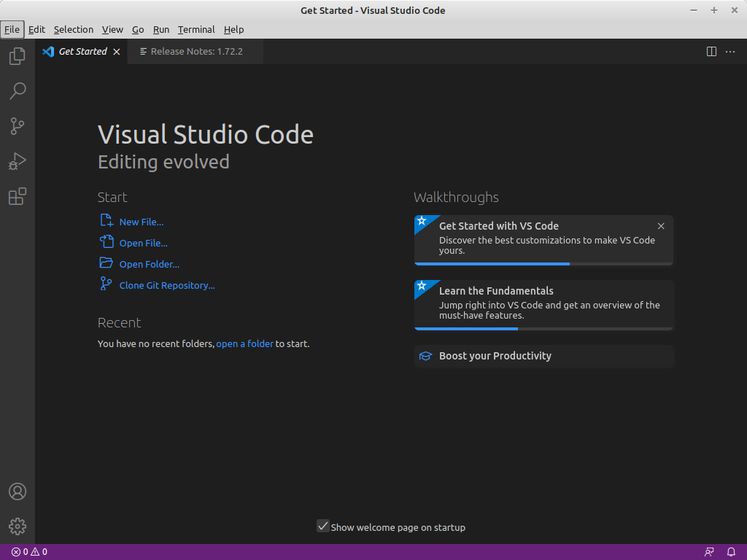The image size is (747, 560).
Task: Open the Run and Debug view
Action: [x=18, y=161]
